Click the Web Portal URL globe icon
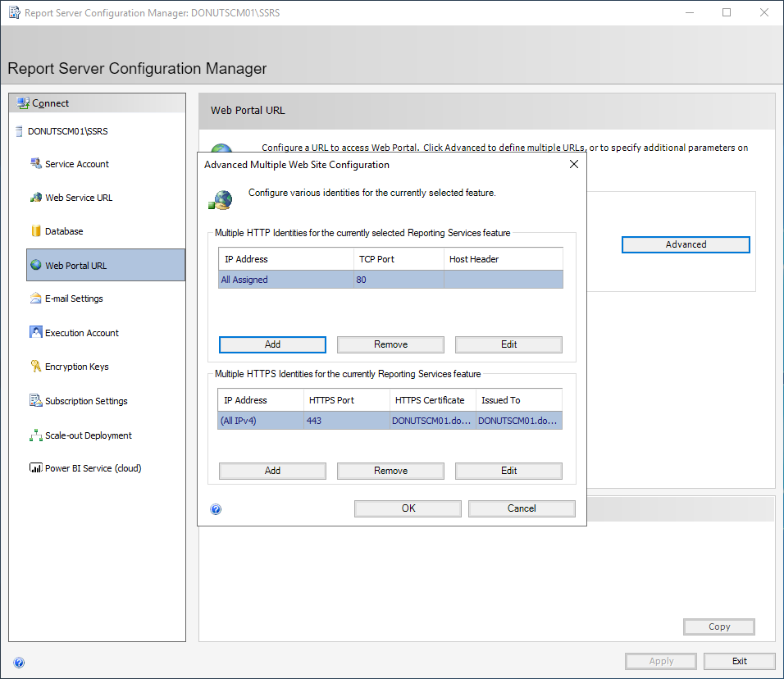784x679 pixels. click(x=35, y=265)
